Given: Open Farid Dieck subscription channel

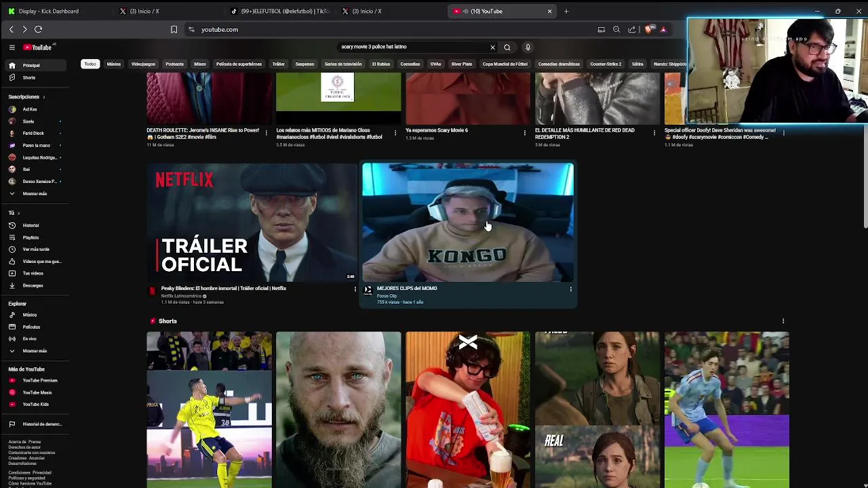Looking at the screenshot, I should click(37, 134).
